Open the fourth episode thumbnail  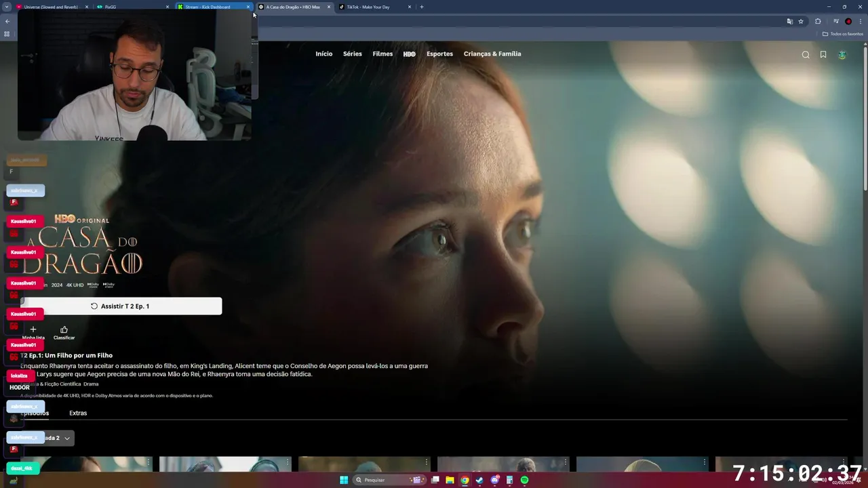[x=503, y=464]
